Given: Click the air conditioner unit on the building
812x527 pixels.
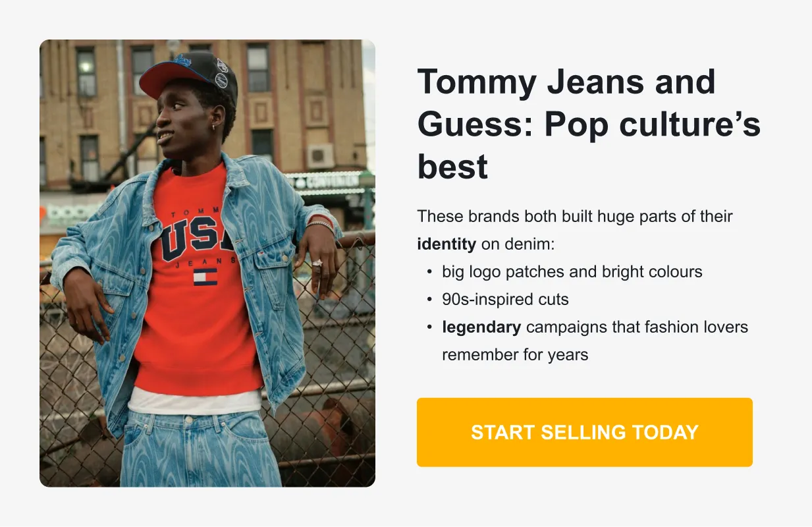Looking at the screenshot, I should click(x=321, y=155).
